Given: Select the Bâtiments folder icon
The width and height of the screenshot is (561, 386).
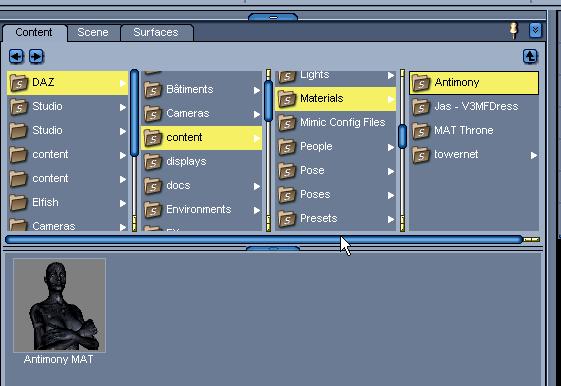Looking at the screenshot, I should (153, 90).
